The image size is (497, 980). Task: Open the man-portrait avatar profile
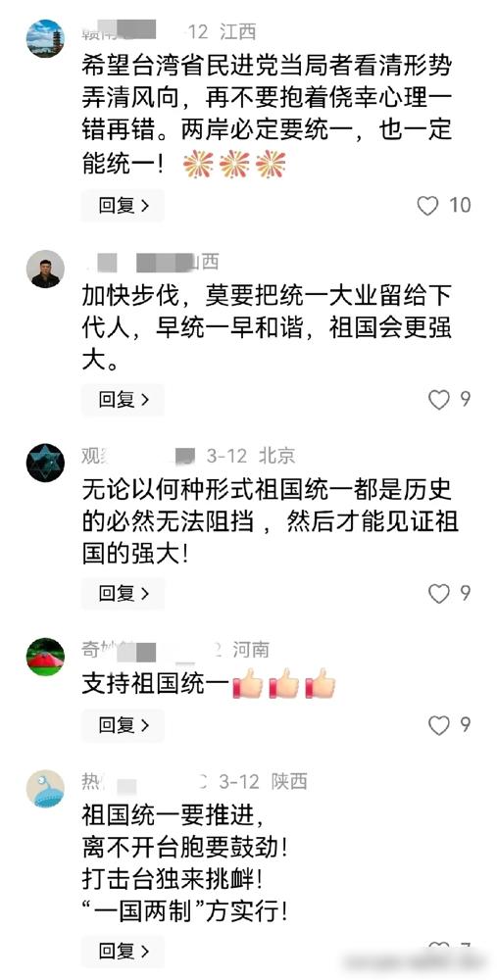coord(45,269)
